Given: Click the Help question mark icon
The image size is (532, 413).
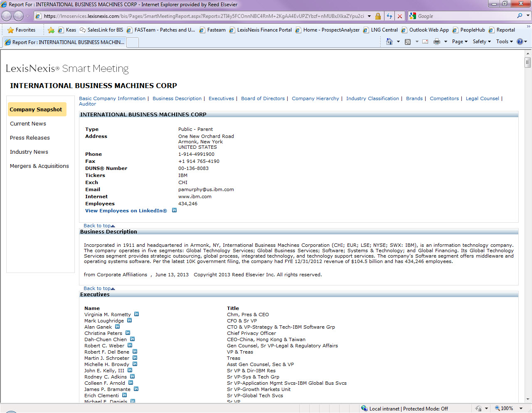Looking at the screenshot, I should (520, 42).
